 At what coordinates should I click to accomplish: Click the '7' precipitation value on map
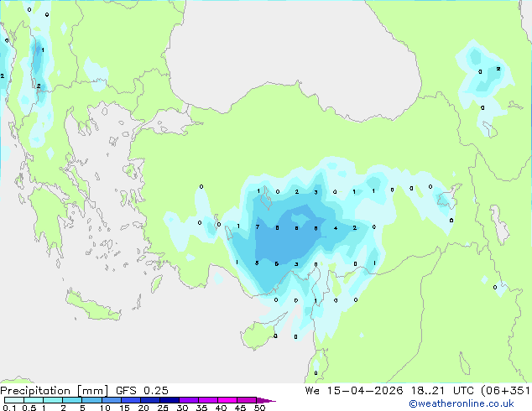tap(258, 226)
